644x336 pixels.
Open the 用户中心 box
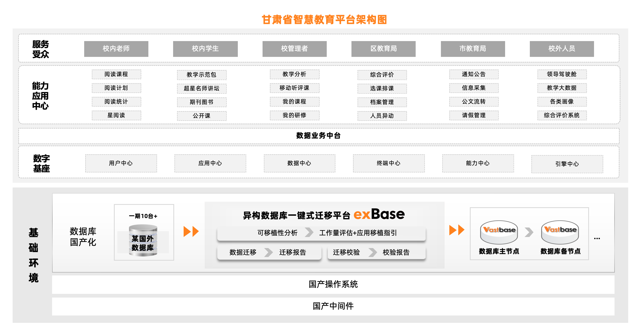point(121,163)
